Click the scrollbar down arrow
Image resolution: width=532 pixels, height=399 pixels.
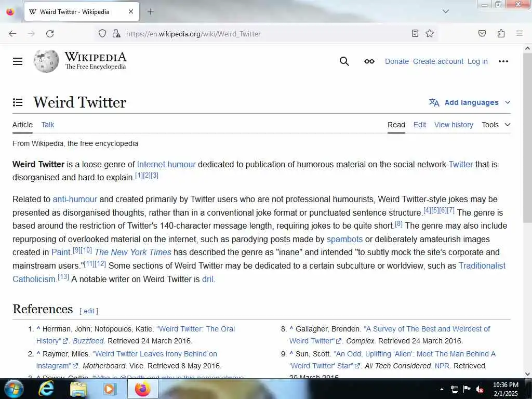pos(527,374)
